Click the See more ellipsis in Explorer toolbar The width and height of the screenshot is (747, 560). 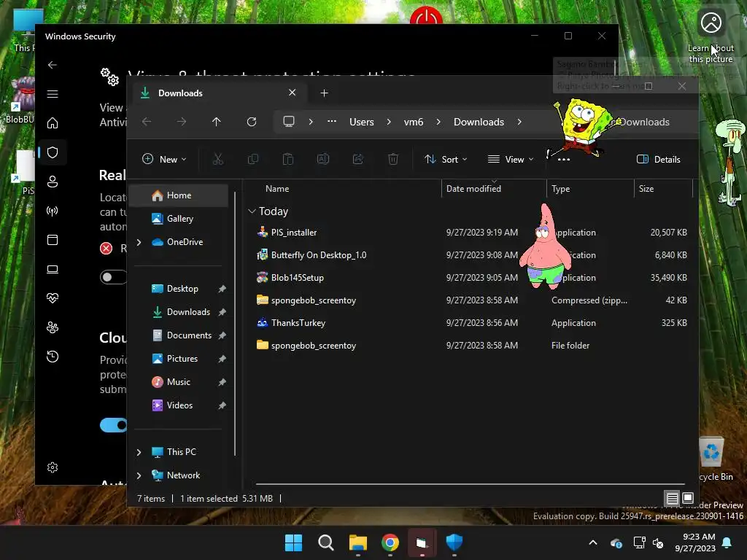(x=564, y=160)
